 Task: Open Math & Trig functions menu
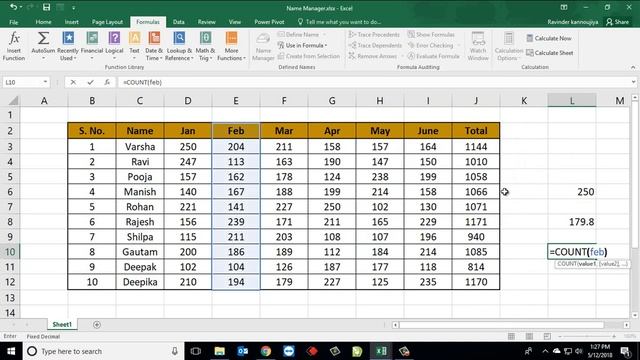pyautogui.click(x=205, y=46)
